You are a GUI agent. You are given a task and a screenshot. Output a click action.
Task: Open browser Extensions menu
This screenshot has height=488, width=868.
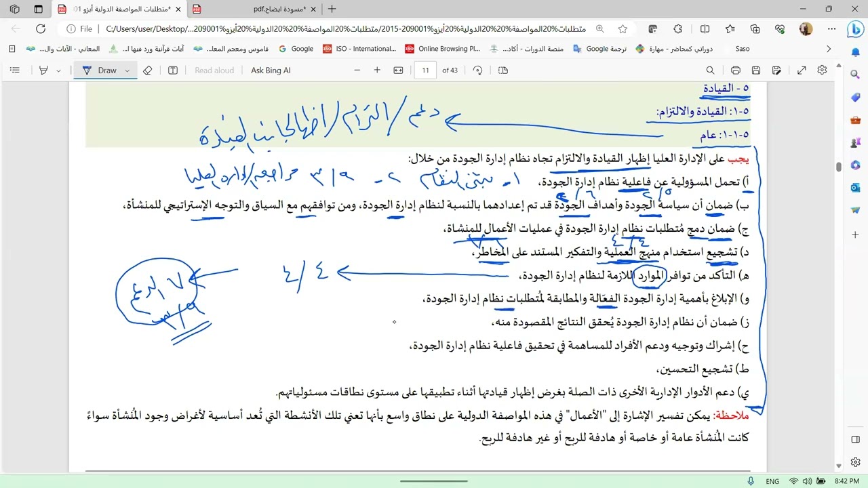click(678, 29)
